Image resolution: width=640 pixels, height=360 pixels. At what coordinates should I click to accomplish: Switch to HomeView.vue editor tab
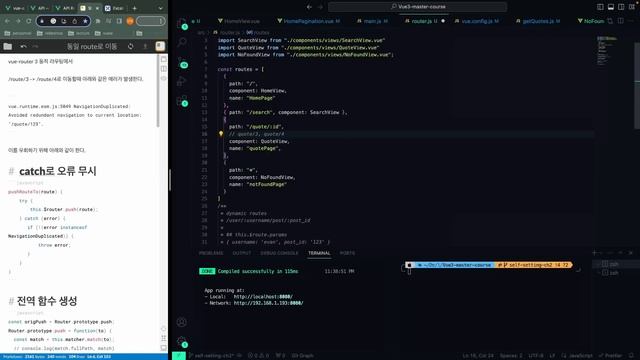pos(239,21)
